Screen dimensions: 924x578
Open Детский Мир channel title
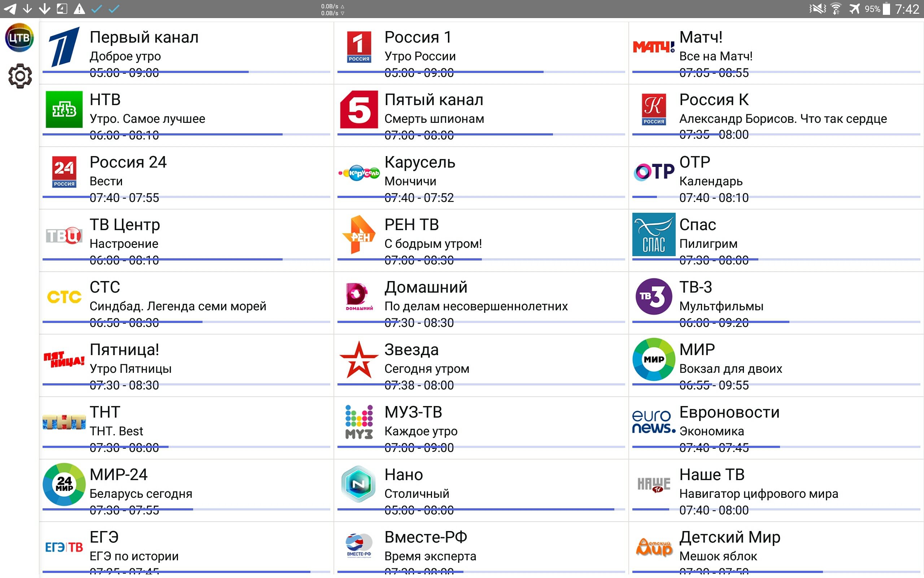(730, 537)
